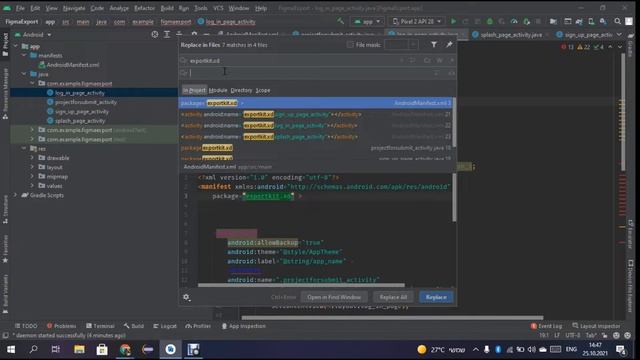Open the Pixel 2 API 28 device dropdown
The width and height of the screenshot is (640, 360).
pyautogui.click(x=416, y=21)
